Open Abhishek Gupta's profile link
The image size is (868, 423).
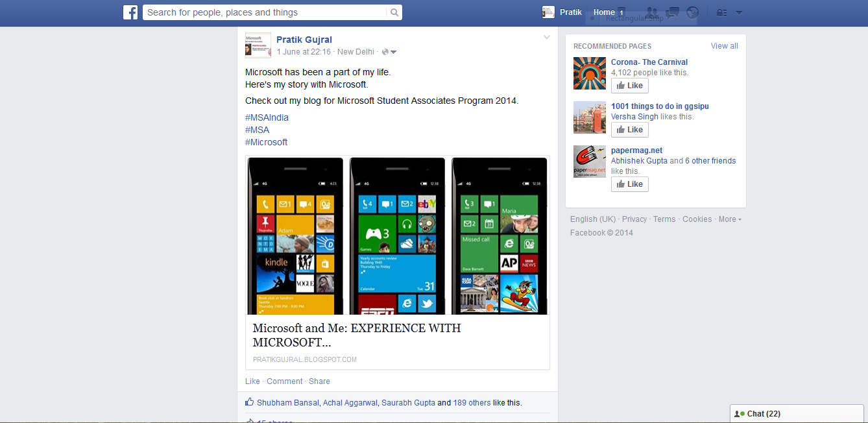coord(639,161)
